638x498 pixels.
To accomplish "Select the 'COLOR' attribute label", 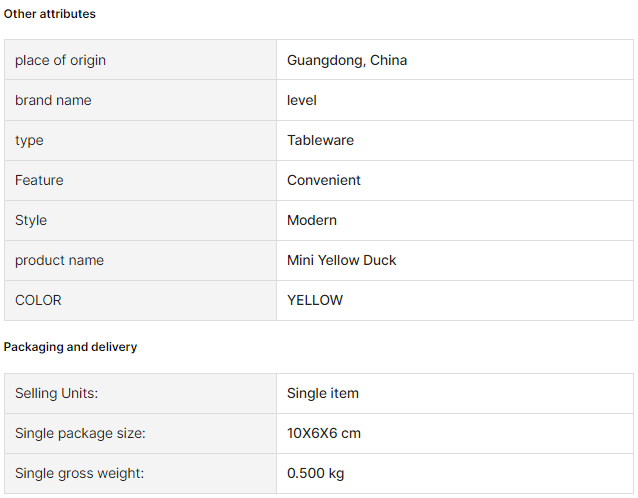I will tap(38, 300).
